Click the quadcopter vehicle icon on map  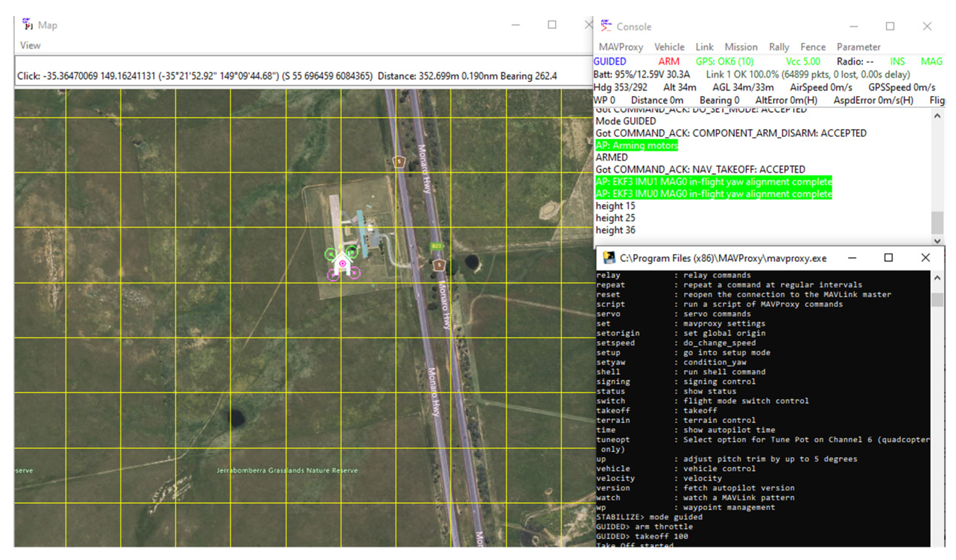pyautogui.click(x=343, y=263)
